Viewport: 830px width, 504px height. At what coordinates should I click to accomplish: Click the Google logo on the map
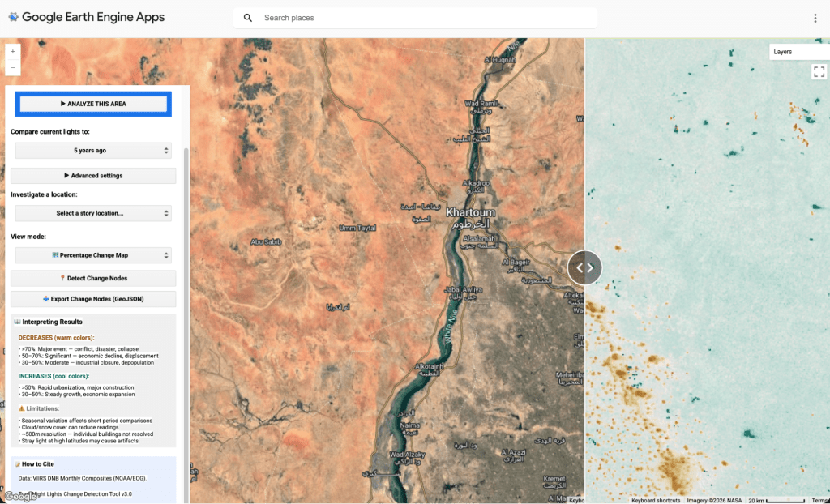pyautogui.click(x=21, y=497)
